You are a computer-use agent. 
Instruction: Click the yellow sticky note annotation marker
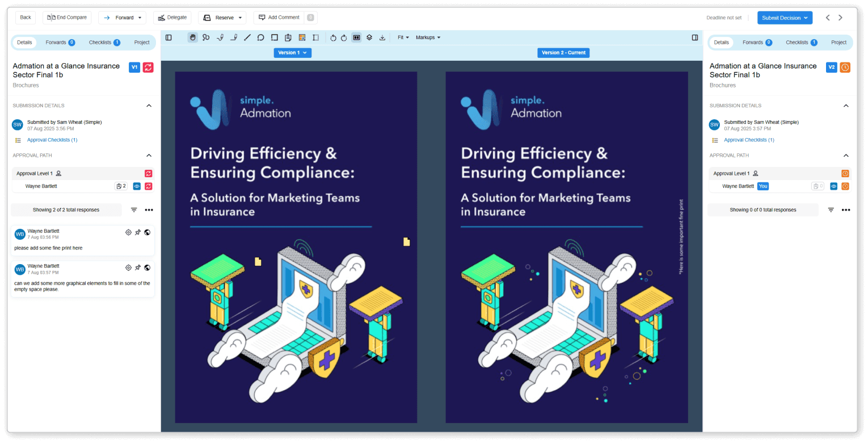tap(406, 241)
